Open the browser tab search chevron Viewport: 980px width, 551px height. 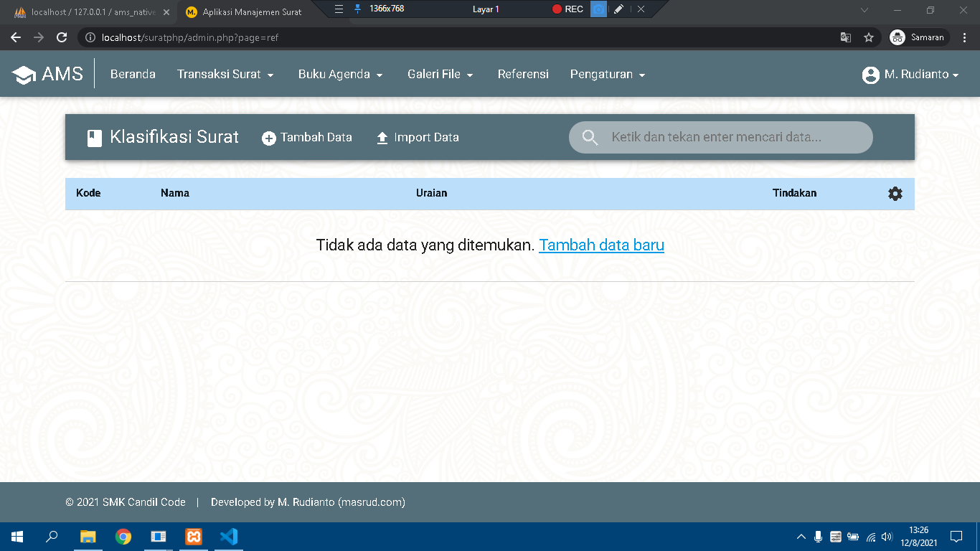pos(864,10)
